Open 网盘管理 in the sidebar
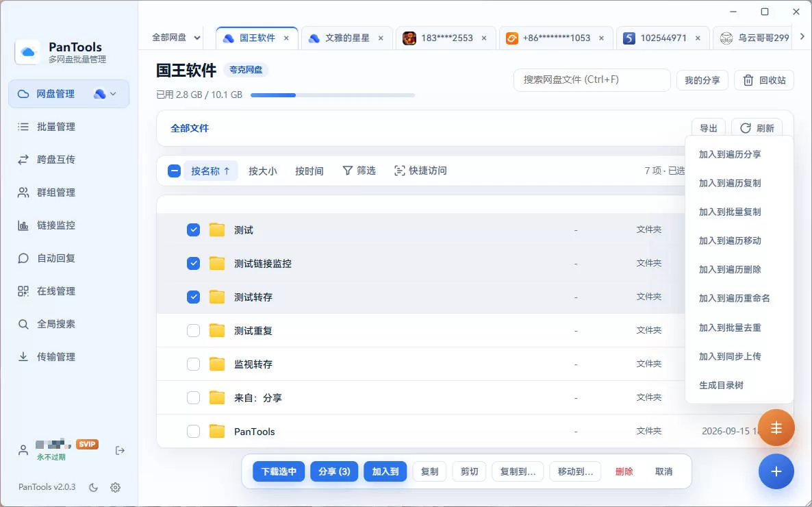The height and width of the screenshot is (507, 812). (68, 94)
